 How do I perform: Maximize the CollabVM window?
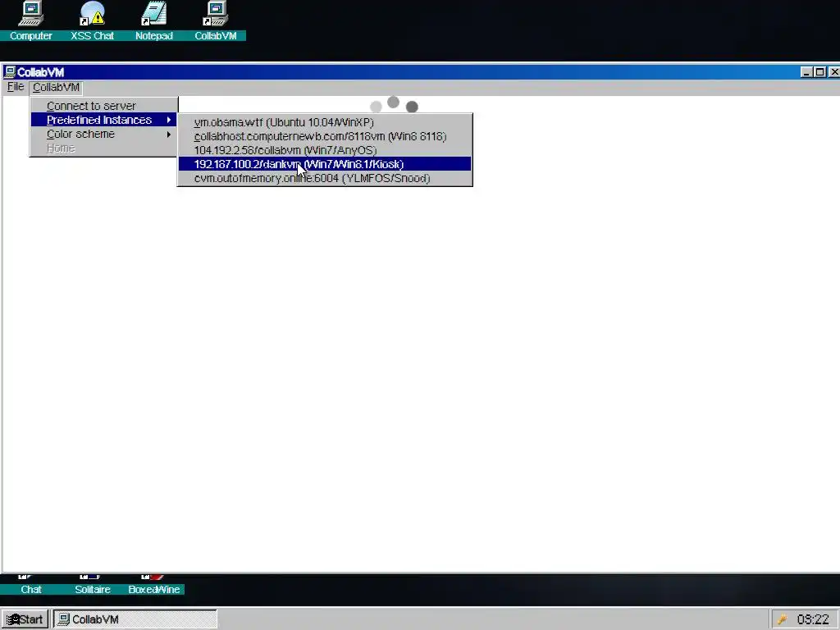pyautogui.click(x=819, y=72)
